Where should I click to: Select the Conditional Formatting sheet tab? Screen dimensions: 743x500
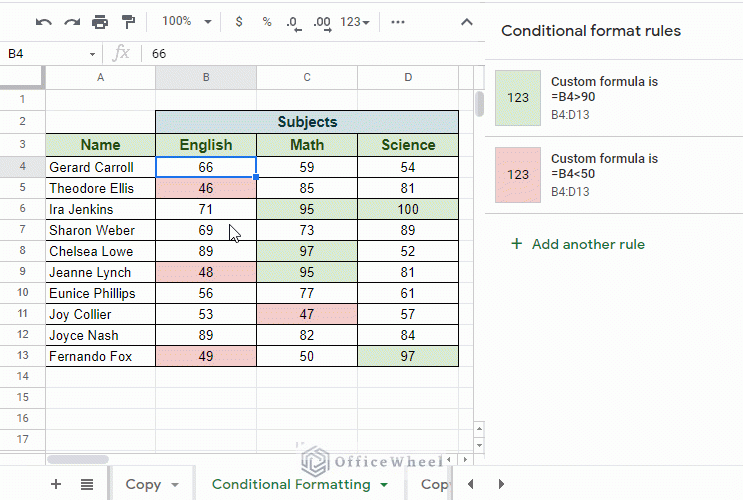pos(291,484)
